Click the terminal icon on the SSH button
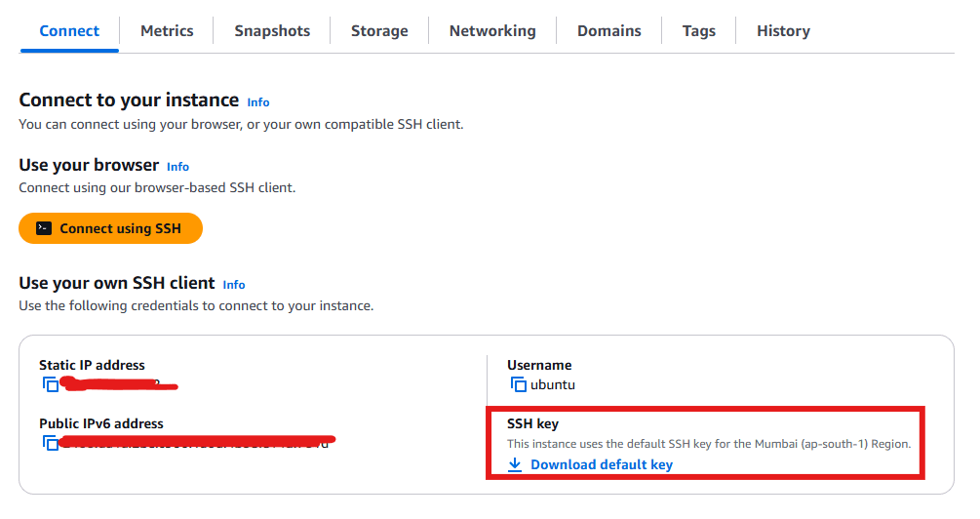 pyautogui.click(x=43, y=228)
